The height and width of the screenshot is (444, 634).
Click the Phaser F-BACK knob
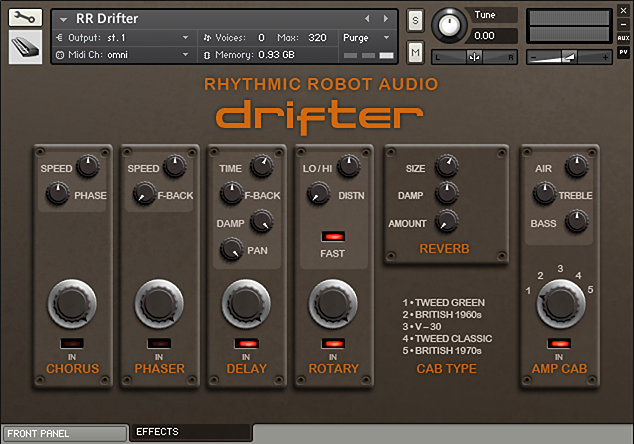point(144,193)
